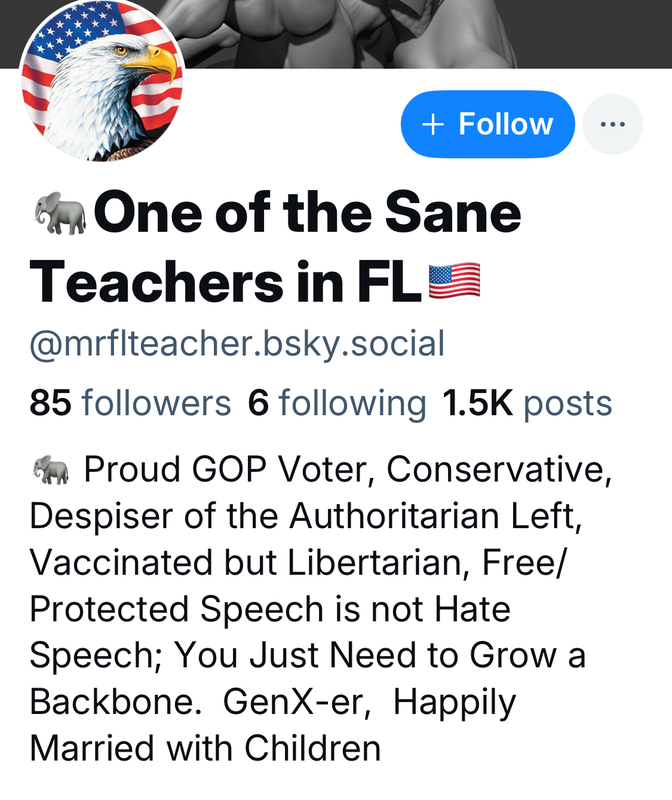Open the 85 followers list

[x=130, y=403]
